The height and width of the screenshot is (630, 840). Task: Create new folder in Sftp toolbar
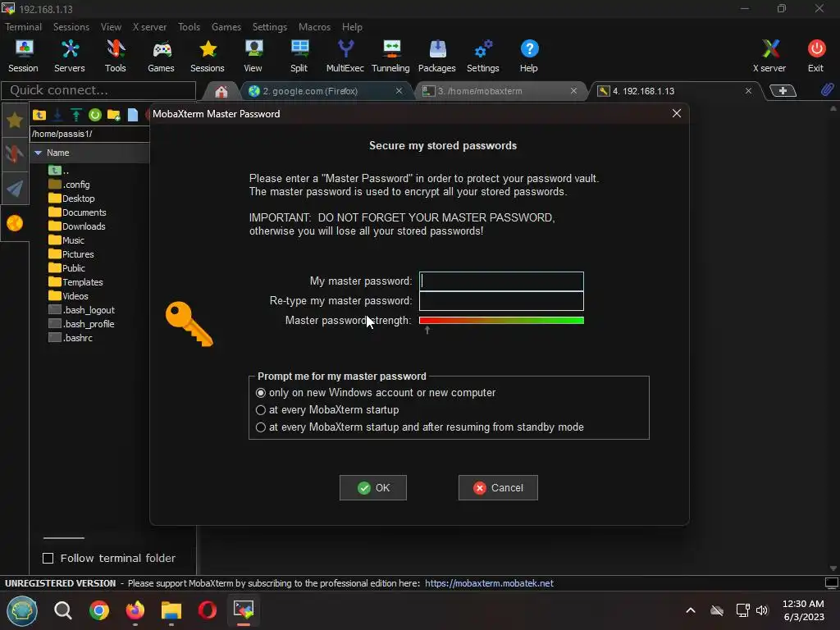click(x=113, y=115)
